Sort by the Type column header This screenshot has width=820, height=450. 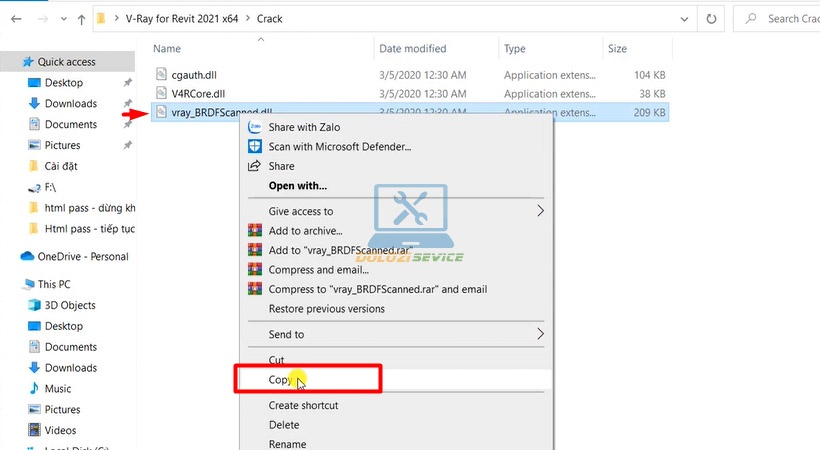(x=515, y=49)
